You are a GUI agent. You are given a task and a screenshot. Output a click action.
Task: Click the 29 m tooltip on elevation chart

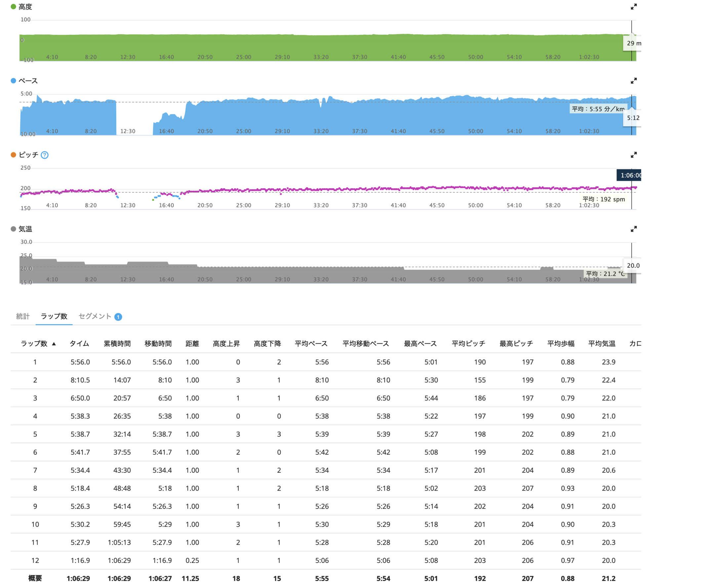pos(632,43)
